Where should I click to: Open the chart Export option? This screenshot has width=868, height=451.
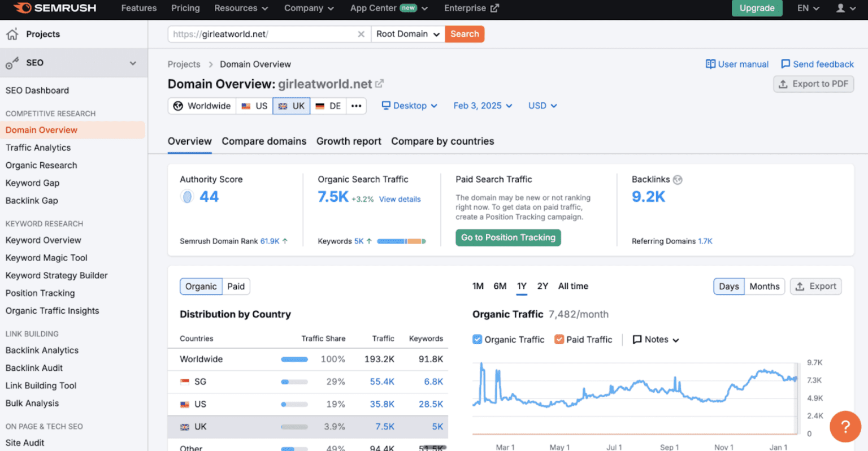click(815, 286)
